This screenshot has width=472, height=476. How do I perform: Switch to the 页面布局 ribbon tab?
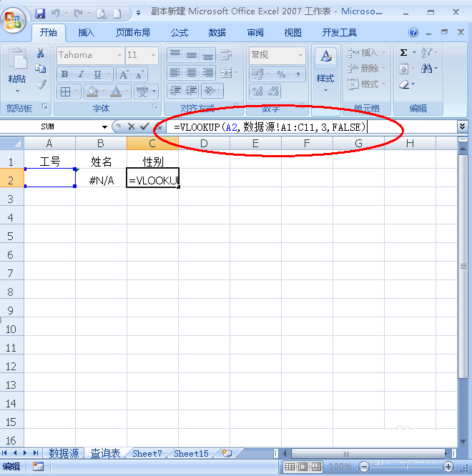133,32
